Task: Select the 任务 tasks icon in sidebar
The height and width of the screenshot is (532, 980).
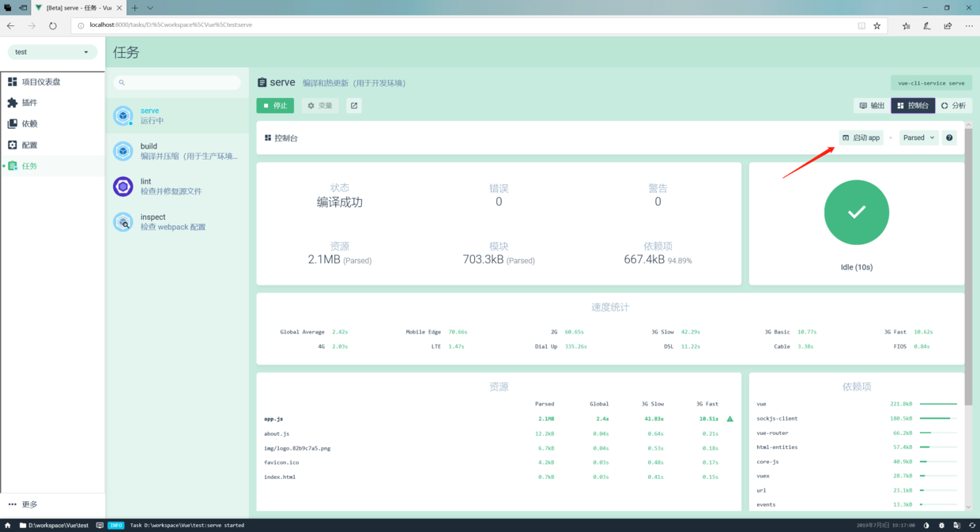Action: click(13, 166)
